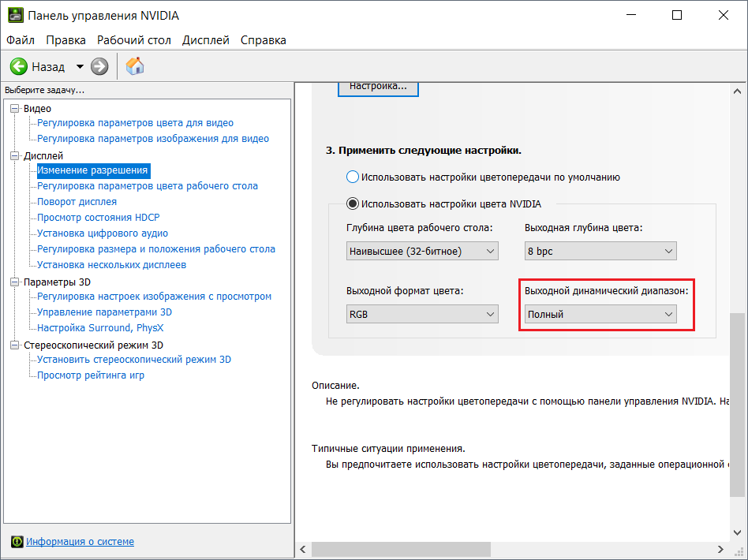Open the "Выходная глубина цвета" dropdown
The image size is (748, 560).
pyautogui.click(x=600, y=251)
